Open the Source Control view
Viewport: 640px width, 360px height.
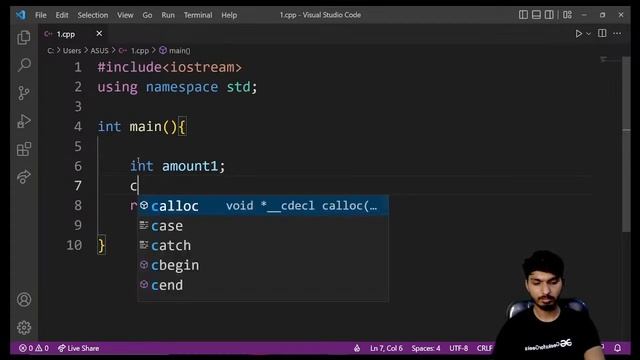click(x=24, y=93)
